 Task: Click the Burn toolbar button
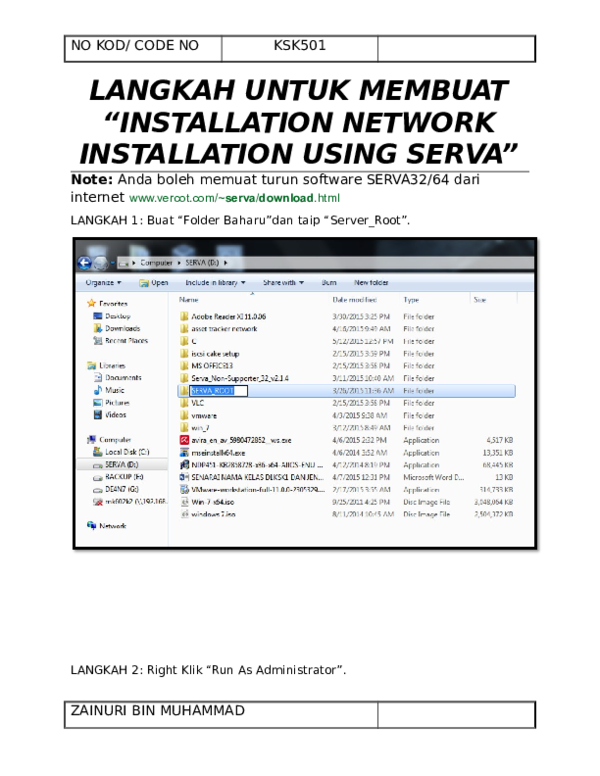pos(329,283)
